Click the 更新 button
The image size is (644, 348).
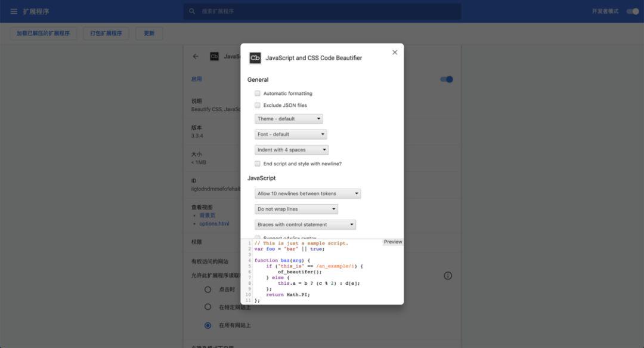(x=149, y=33)
